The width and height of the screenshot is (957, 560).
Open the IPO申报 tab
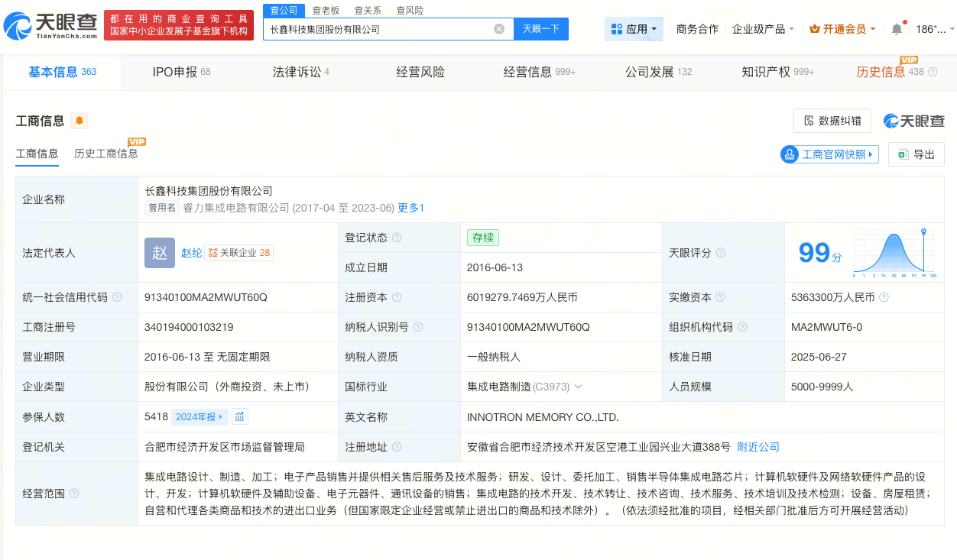(x=181, y=72)
